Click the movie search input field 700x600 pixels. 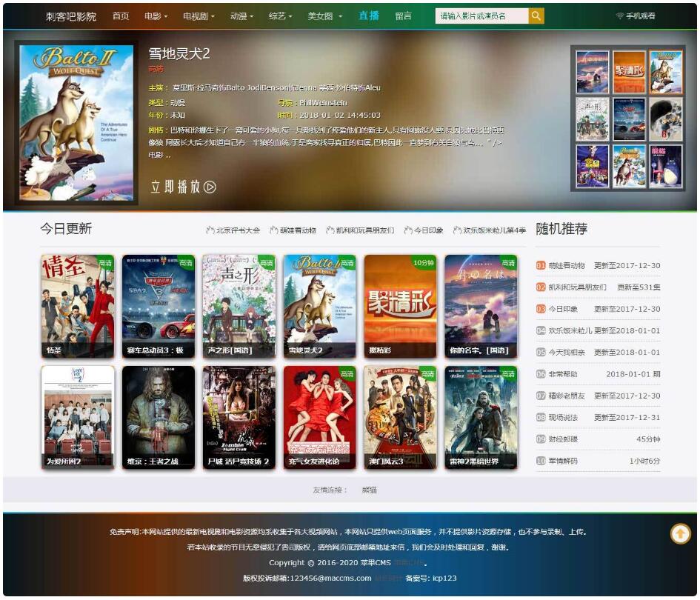[477, 15]
